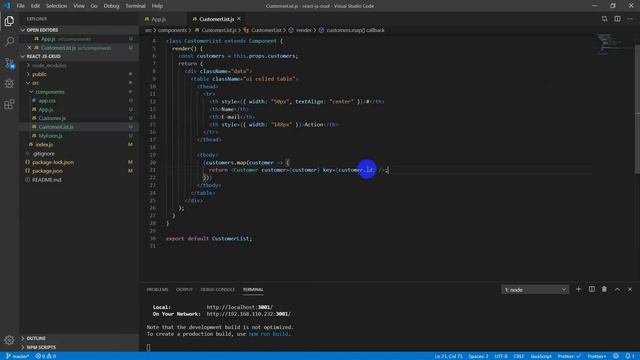
Task: Open the editor More Actions menu
Action: (x=630, y=19)
